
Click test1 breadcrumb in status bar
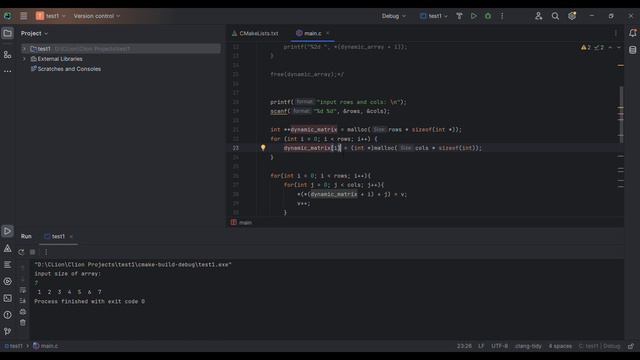[x=13, y=346]
